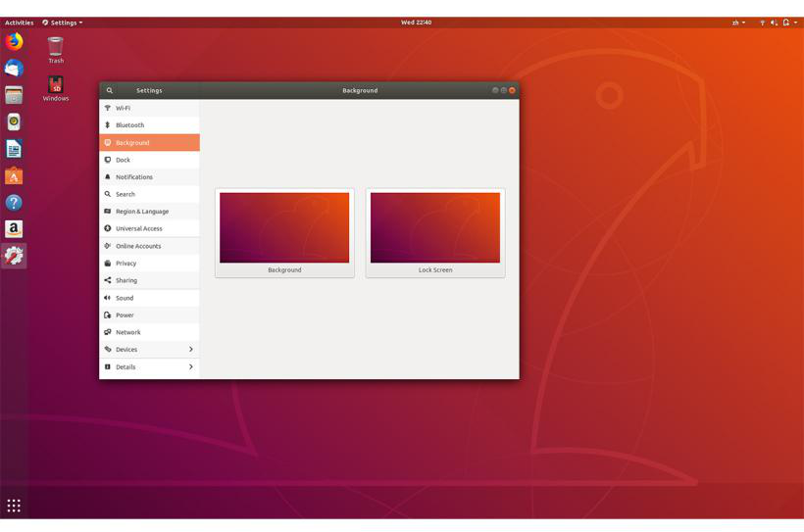The image size is (804, 532).
Task: Open the Online Accounts panel
Action: click(x=138, y=246)
